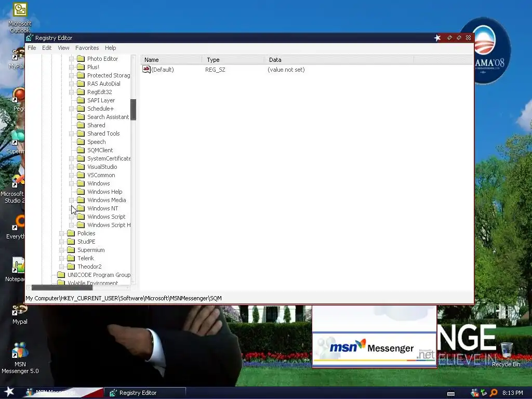Select the "Windows Script H" key

tap(109, 225)
